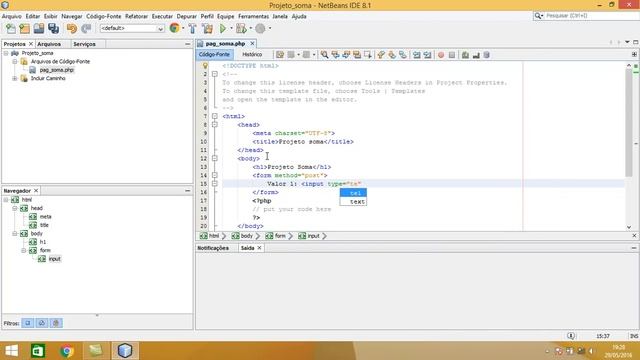Image resolution: width=640 pixels, height=360 pixels.
Task: Run the project with green play icon
Action: 222,28
